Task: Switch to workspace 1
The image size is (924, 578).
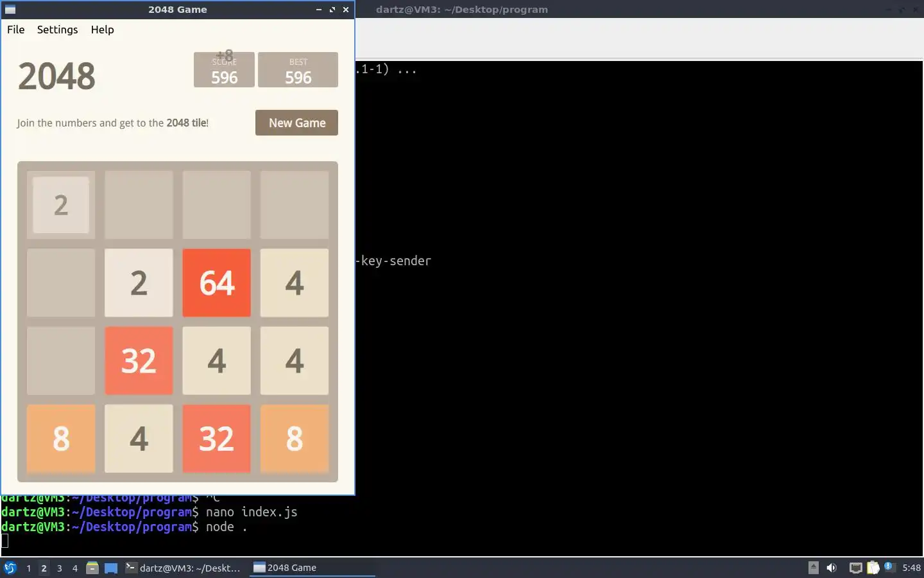Action: click(28, 568)
